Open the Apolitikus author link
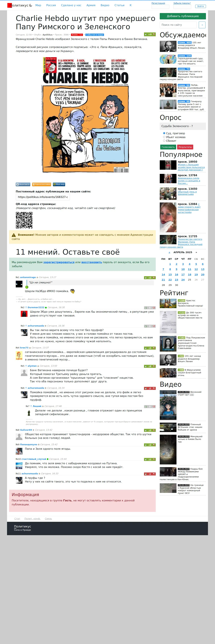215x644 pixels. [48, 35]
